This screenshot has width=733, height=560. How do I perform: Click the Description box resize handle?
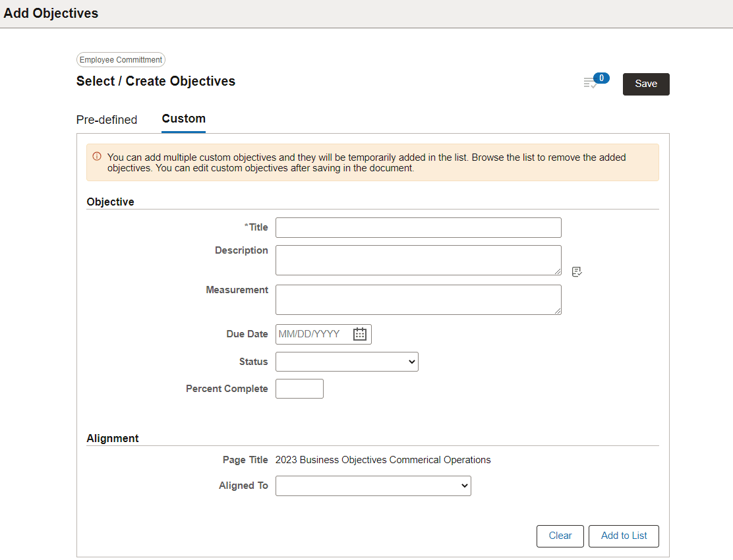[558, 271]
